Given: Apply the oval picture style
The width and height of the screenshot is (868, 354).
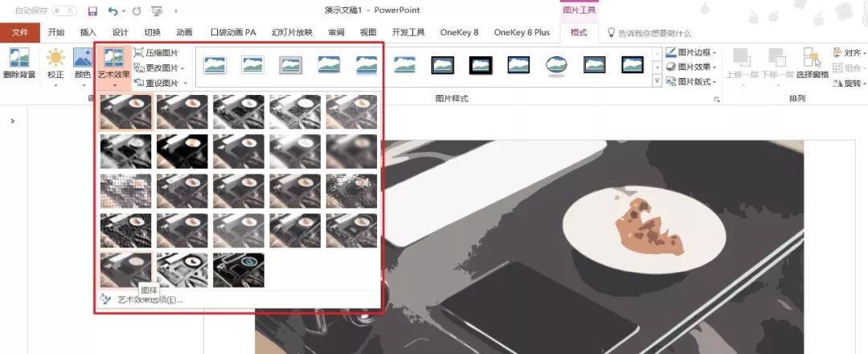Looking at the screenshot, I should click(x=556, y=66).
